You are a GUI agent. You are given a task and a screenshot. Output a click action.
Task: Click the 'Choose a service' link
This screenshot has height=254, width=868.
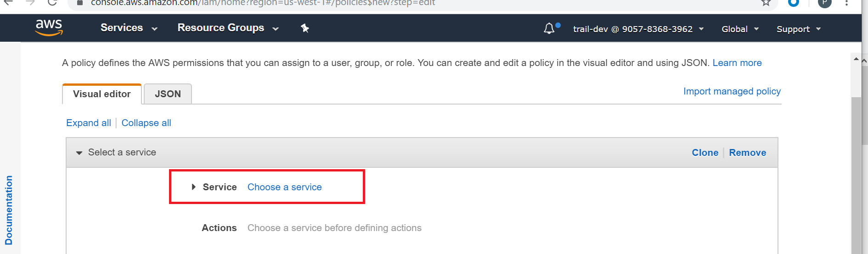284,187
